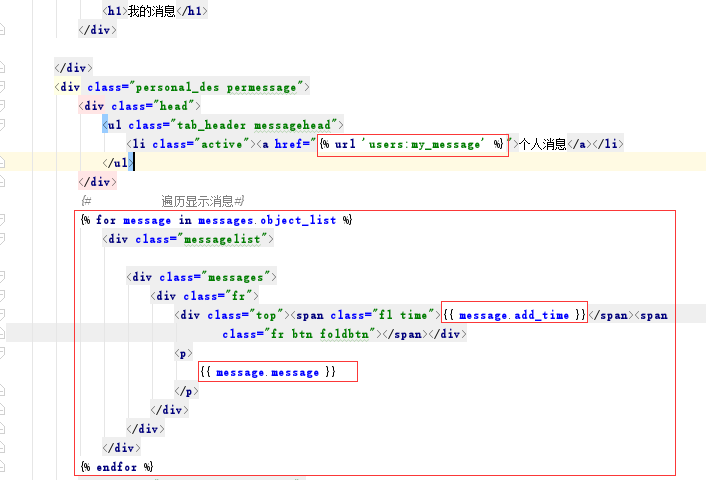
Task: Click the closing /p tag
Action: [186, 391]
